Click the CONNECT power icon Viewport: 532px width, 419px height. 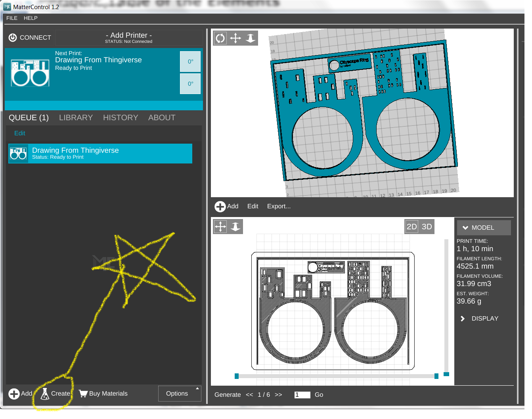(13, 37)
